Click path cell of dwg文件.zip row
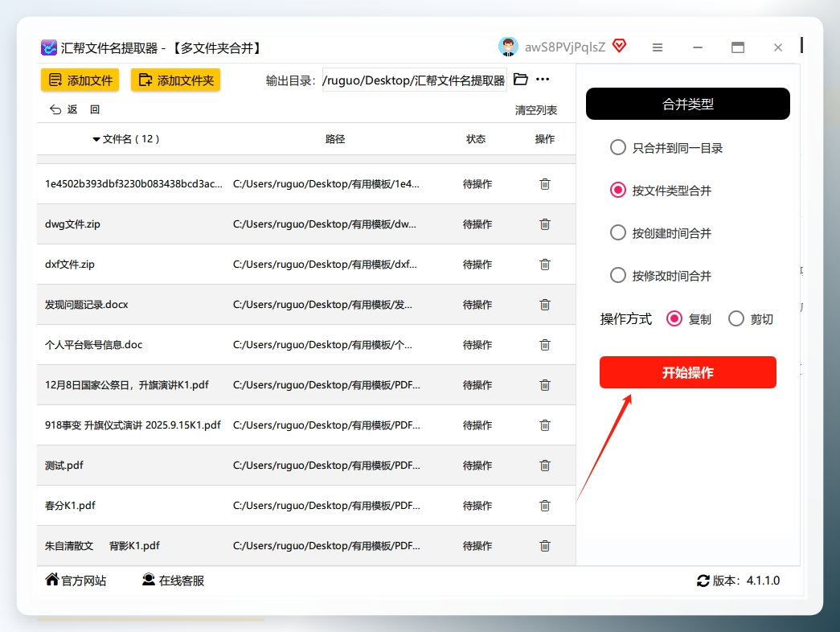 pos(325,224)
